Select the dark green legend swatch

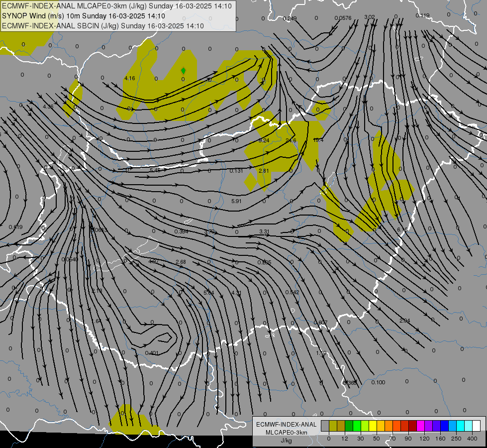[x=349, y=426]
